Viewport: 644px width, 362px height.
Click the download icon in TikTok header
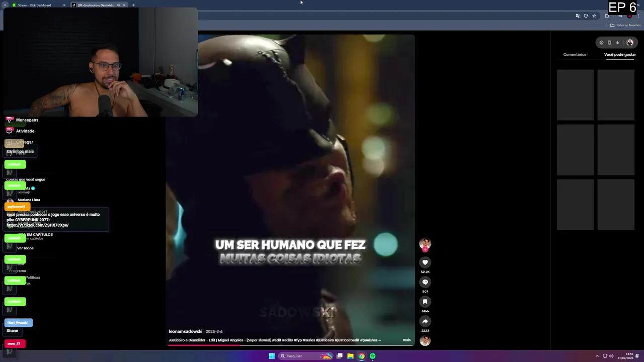coord(617,43)
